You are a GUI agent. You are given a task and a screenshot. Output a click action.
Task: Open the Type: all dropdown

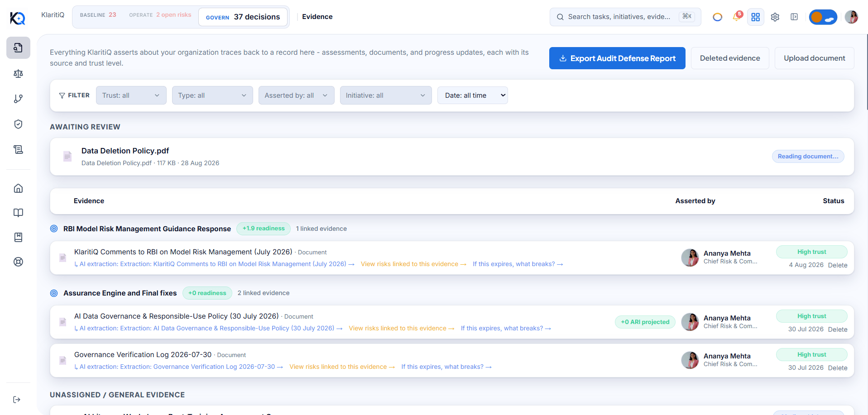(x=212, y=95)
